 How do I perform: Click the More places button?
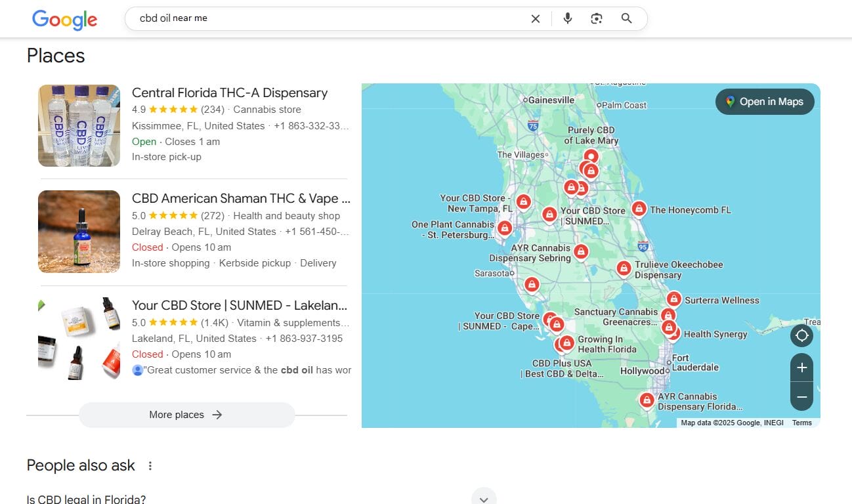click(x=186, y=414)
